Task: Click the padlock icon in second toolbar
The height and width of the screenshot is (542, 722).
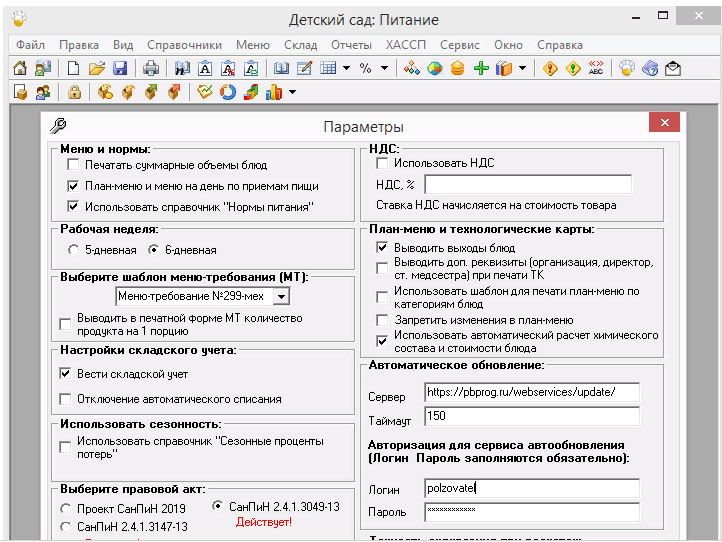Action: coord(74,92)
